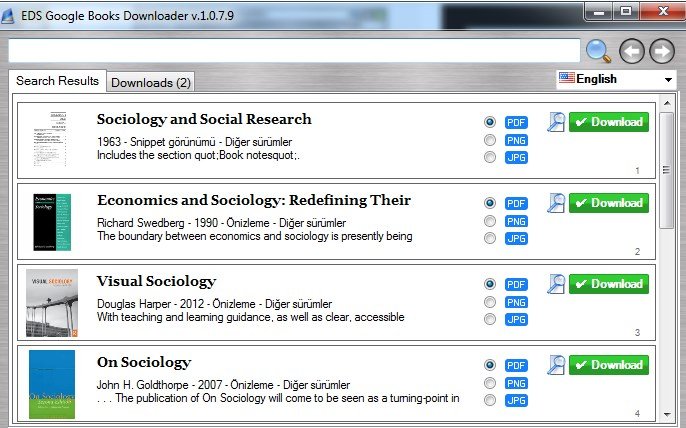Select JPG format for On Sociology
This screenshot has height=428, width=686.
(490, 400)
